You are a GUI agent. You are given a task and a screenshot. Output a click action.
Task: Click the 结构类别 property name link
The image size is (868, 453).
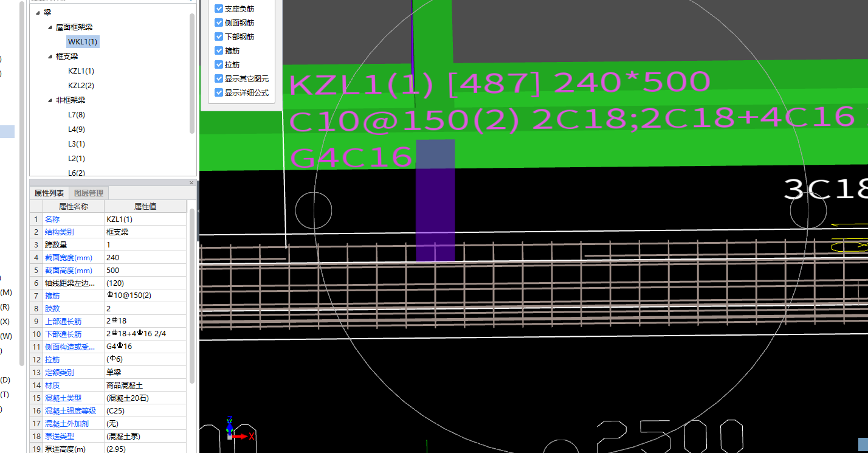coord(60,232)
